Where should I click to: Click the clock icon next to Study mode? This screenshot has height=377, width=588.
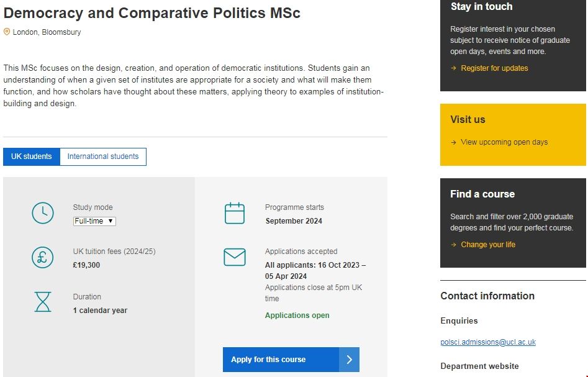point(43,213)
